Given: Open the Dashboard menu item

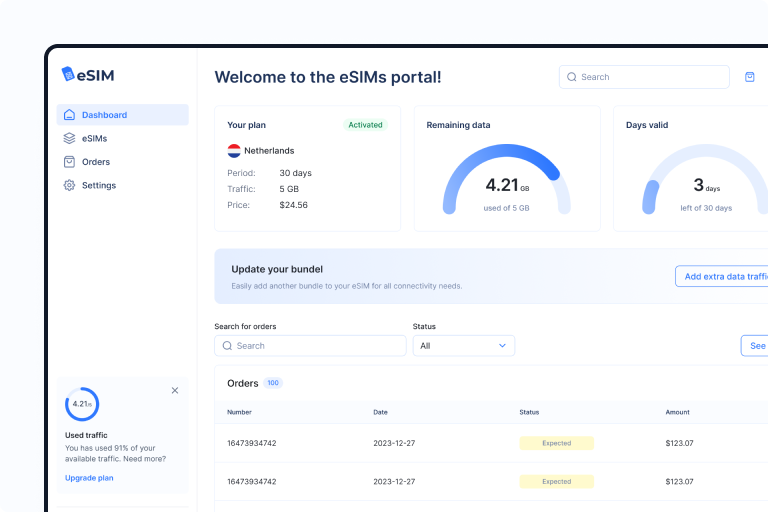Looking at the screenshot, I should pos(122,115).
